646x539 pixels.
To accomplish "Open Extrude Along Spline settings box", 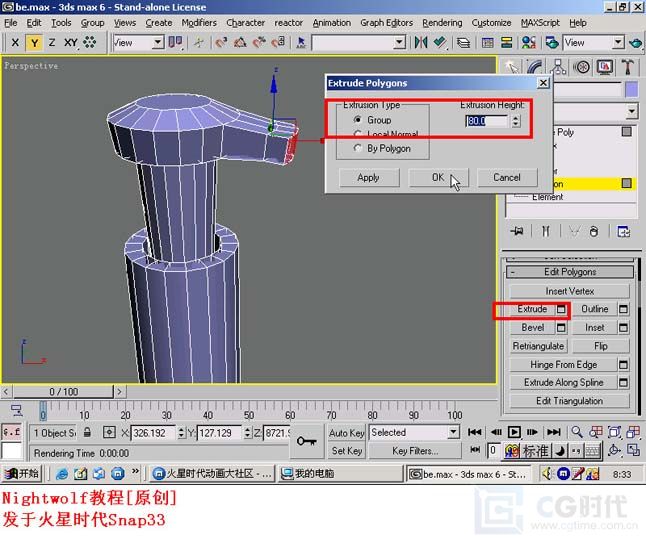I will (623, 383).
